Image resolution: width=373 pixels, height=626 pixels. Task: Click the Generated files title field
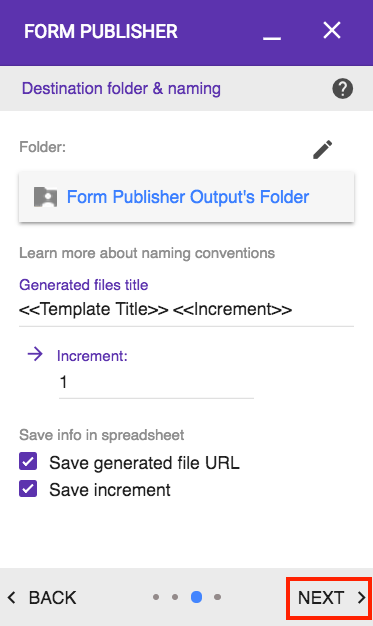point(186,310)
